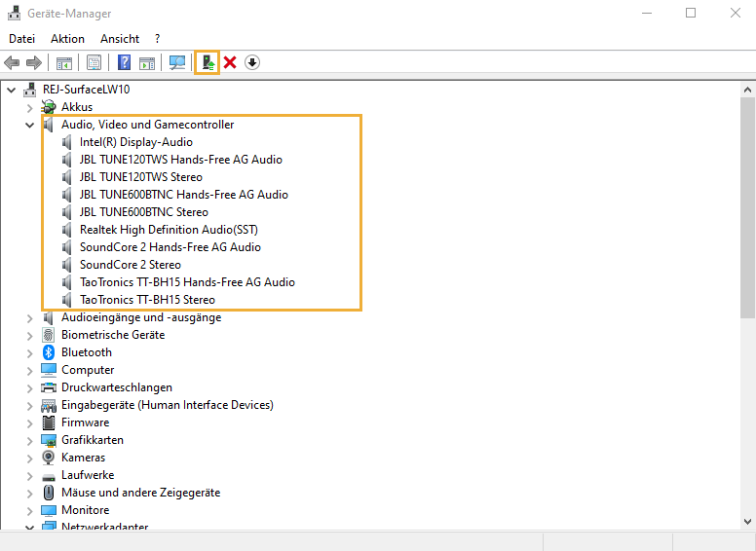Click the Forward arrow toolbar icon
The height and width of the screenshot is (551, 756).
tap(34, 62)
